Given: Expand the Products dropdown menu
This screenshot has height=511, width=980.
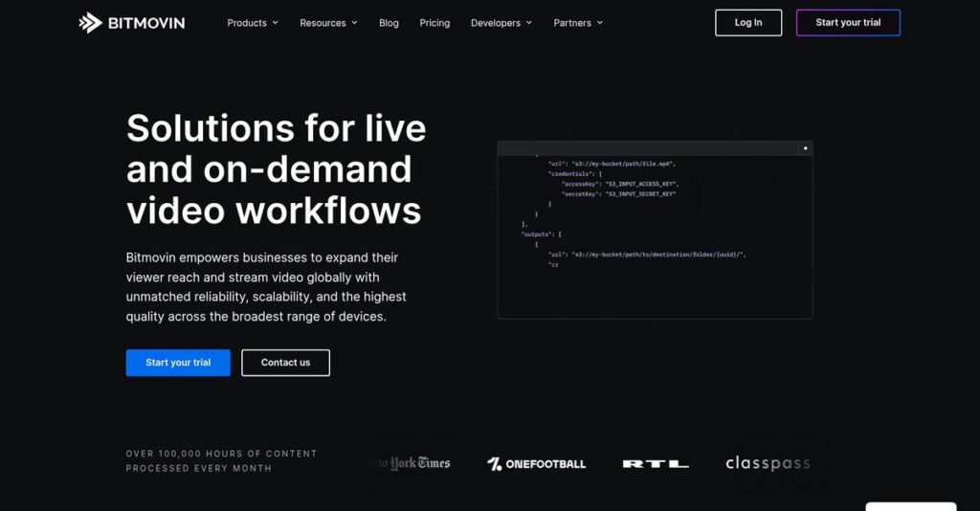Looking at the screenshot, I should (x=253, y=23).
